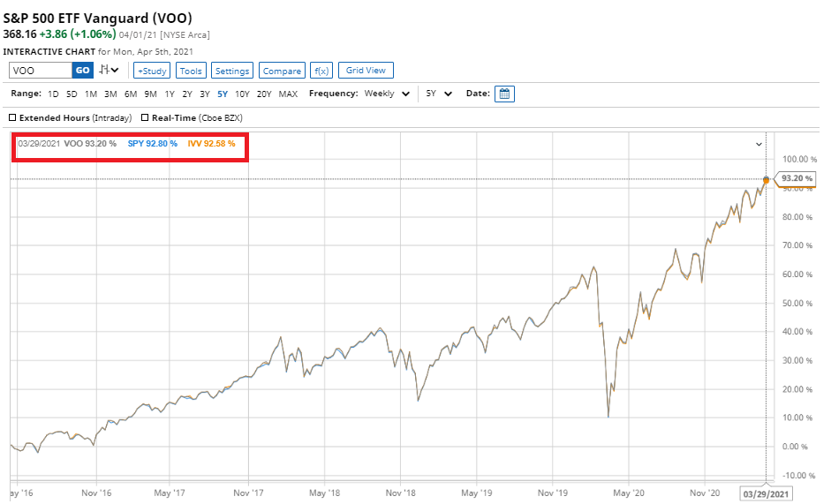Select the 10Y range
Image resolution: width=831 pixels, height=504 pixels.
tap(242, 94)
